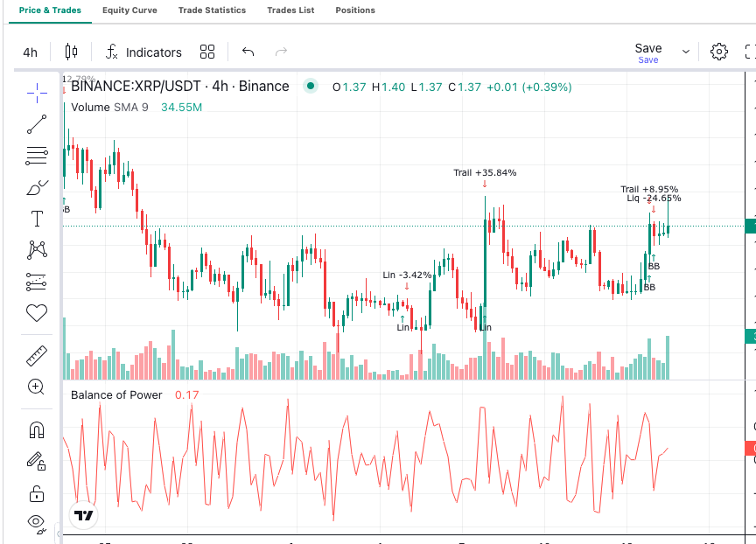Click the Liq -24.65% trade label
This screenshot has width=756, height=544.
tap(654, 198)
